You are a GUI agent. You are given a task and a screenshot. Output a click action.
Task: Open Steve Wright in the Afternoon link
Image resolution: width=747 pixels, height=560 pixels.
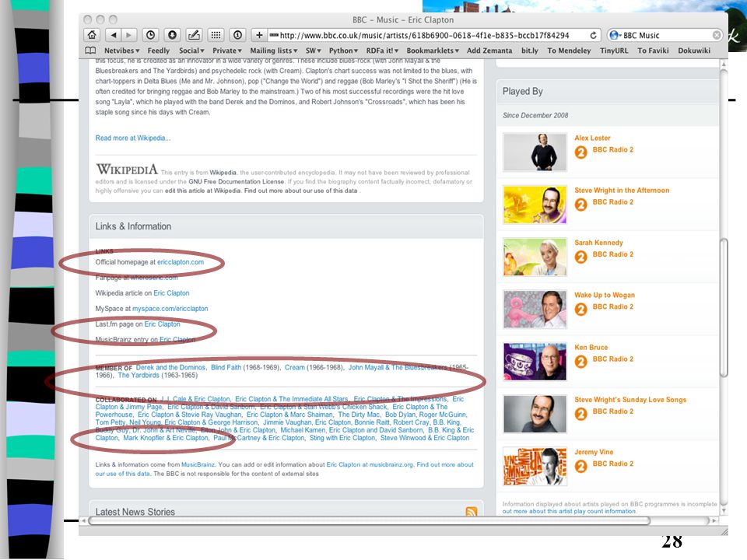622,191
